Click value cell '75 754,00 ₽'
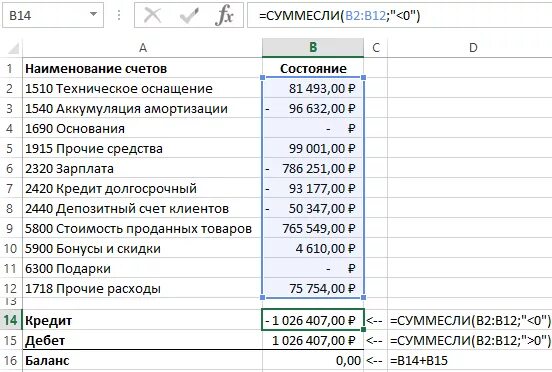The image size is (552, 372). [313, 289]
